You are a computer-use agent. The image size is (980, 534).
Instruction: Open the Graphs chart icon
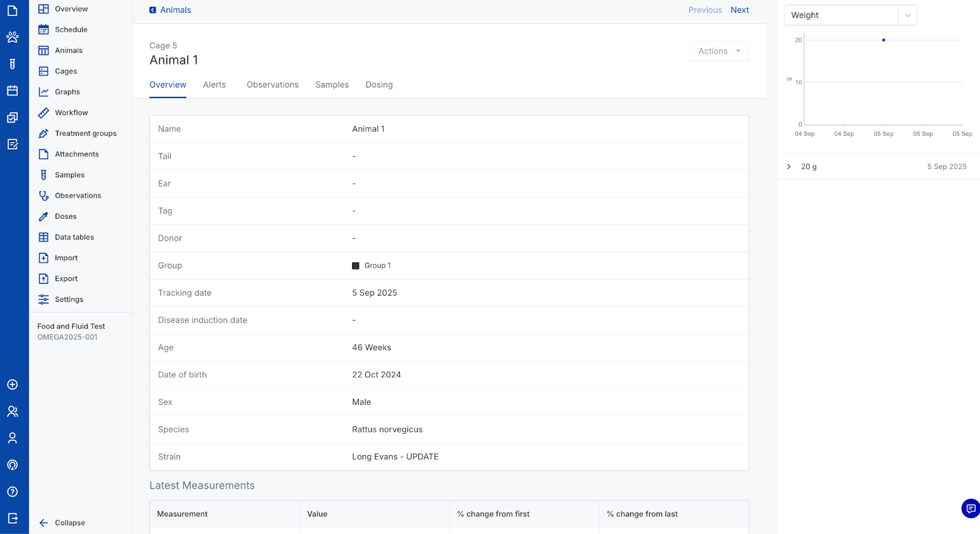point(43,92)
